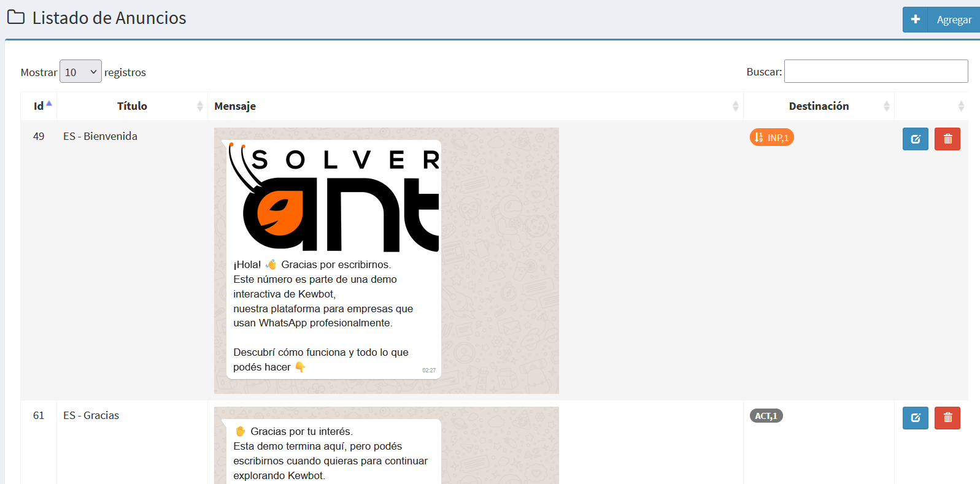Click the folder icon next to Listado de Anuncios
This screenshot has height=484, width=980.
16,17
